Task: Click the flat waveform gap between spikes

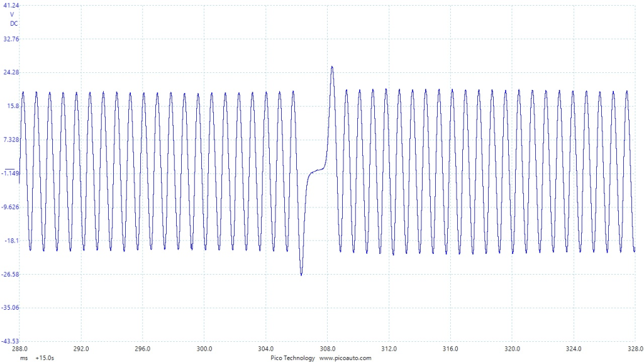Action: tap(316, 170)
